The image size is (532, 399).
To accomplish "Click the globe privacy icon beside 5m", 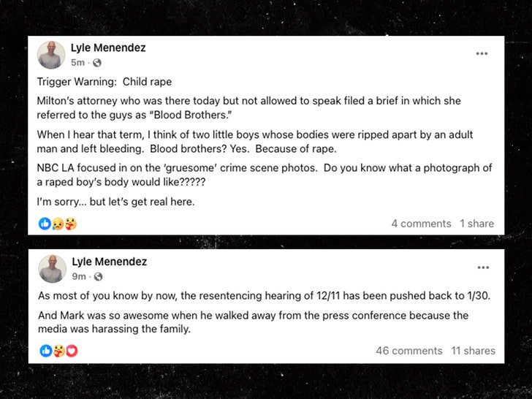I will [x=96, y=63].
